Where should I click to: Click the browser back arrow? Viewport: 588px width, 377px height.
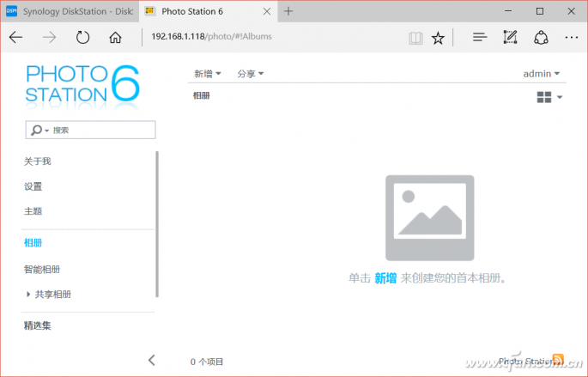pyautogui.click(x=16, y=38)
